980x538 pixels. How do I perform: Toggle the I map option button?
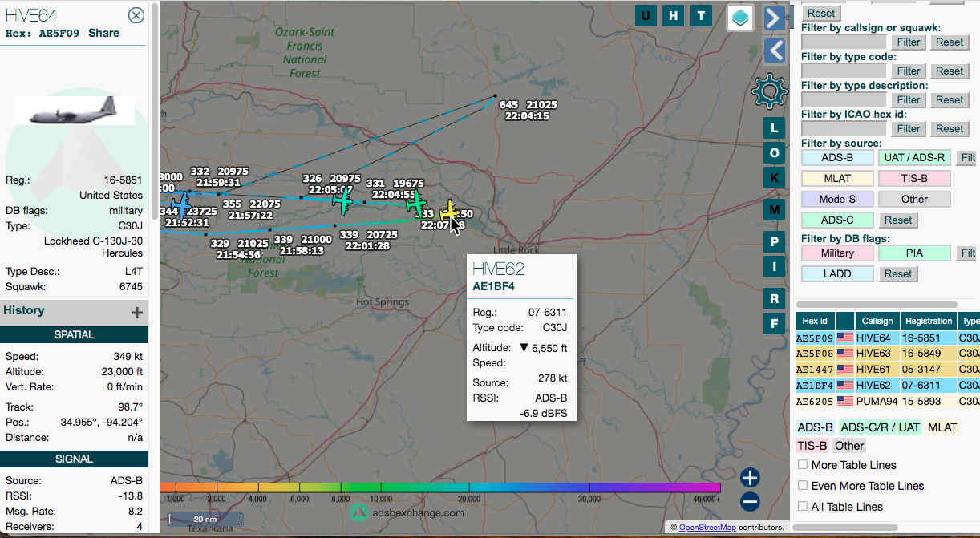pos(774,267)
